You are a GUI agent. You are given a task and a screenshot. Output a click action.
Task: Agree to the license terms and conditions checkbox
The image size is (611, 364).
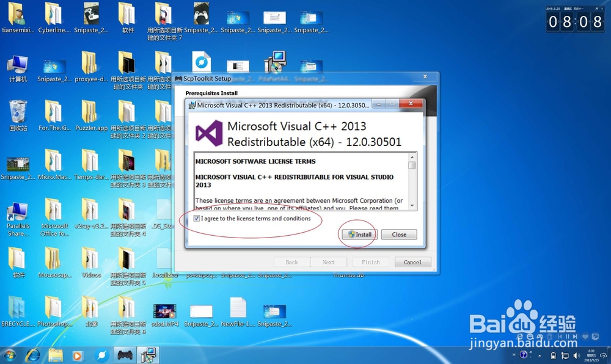[x=196, y=219]
